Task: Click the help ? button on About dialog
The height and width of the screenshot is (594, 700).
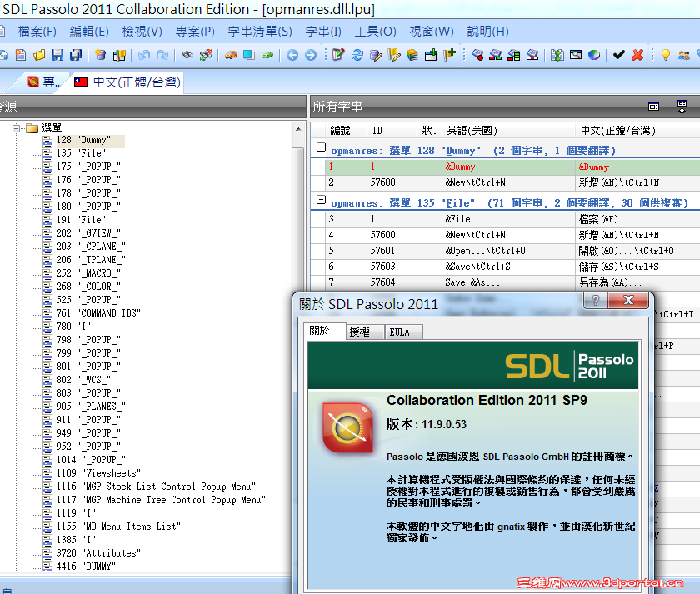Action: coord(596,301)
